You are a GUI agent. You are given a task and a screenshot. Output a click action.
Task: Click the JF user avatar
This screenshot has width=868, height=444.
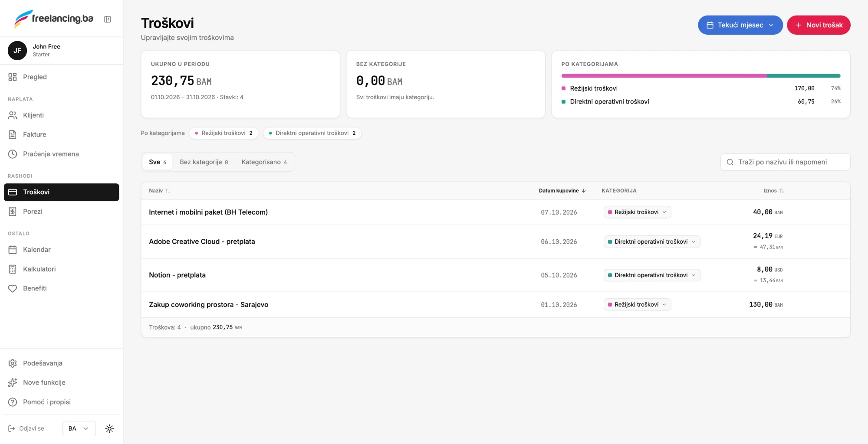[x=17, y=50]
